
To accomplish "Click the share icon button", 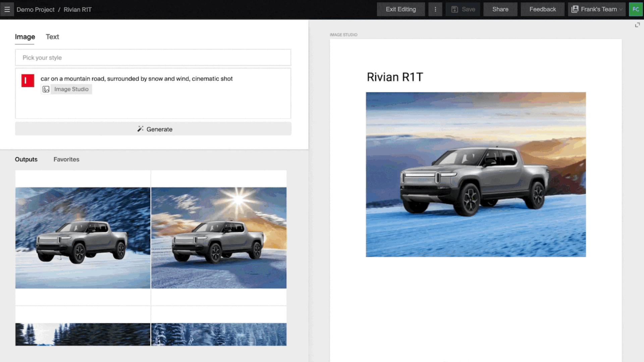I will point(500,9).
